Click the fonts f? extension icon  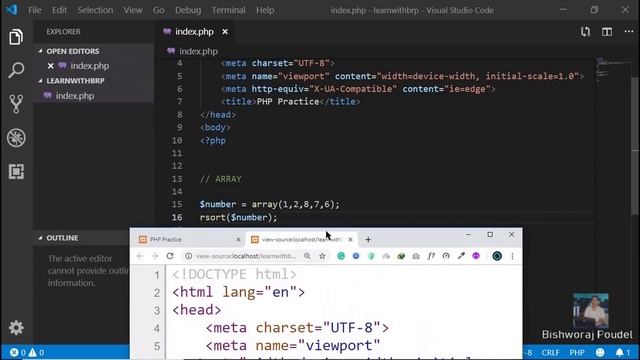(431, 256)
